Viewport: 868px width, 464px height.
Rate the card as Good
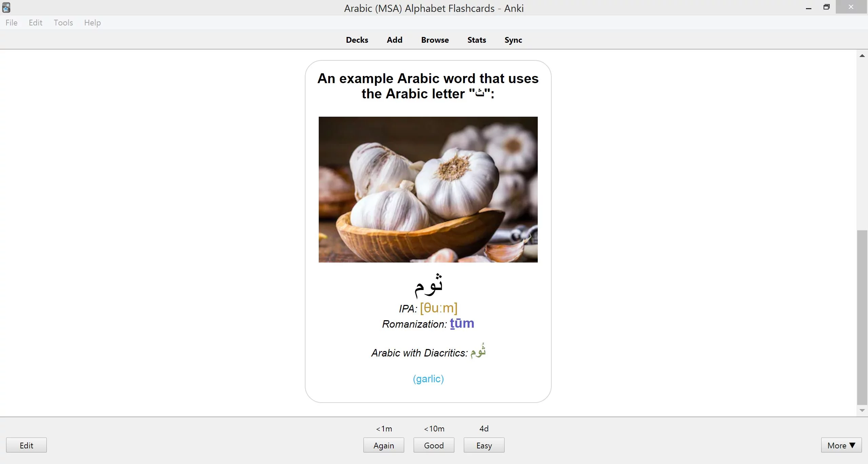click(434, 445)
